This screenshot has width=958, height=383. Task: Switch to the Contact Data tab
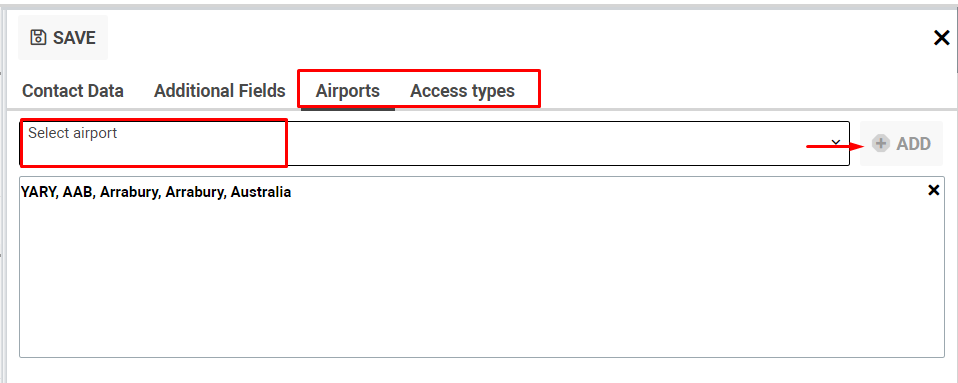(73, 91)
